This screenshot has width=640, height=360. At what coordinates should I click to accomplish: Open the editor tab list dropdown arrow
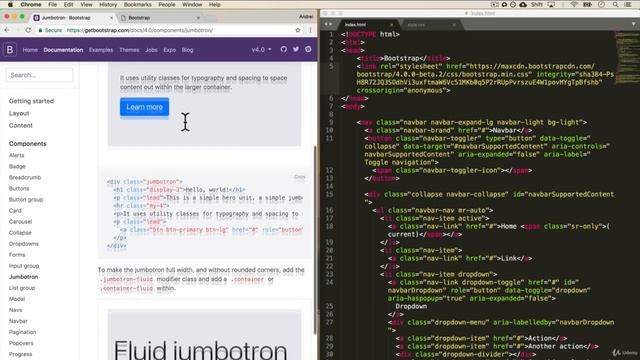point(633,24)
